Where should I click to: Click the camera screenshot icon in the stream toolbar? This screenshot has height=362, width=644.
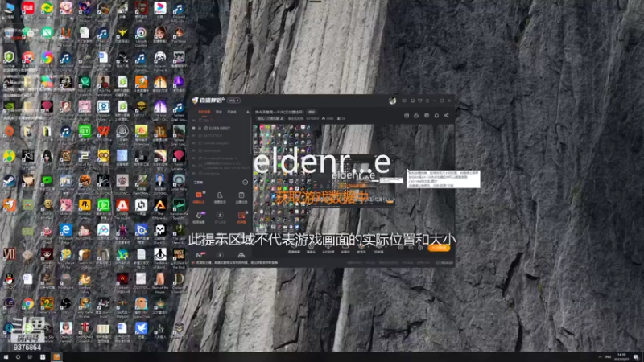point(407,115)
